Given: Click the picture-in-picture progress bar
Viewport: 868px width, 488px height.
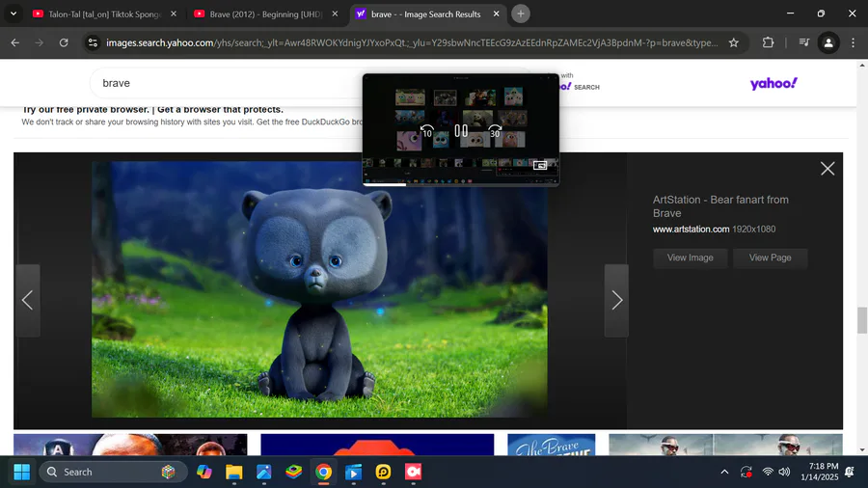Looking at the screenshot, I should (461, 185).
